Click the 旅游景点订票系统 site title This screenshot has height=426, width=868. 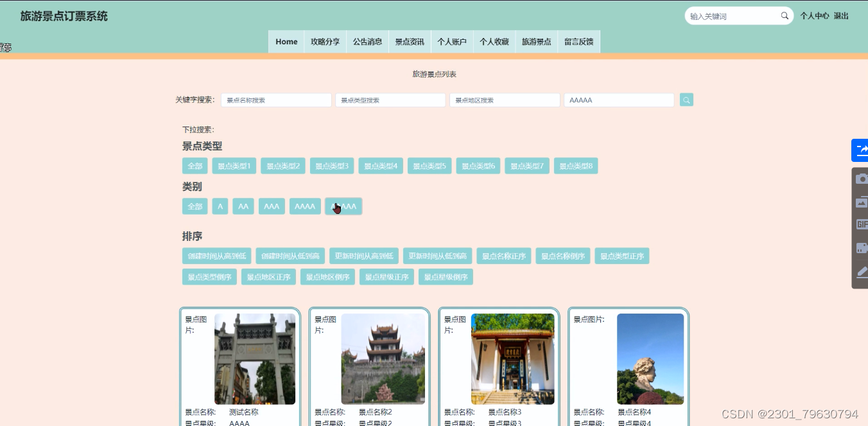(64, 16)
